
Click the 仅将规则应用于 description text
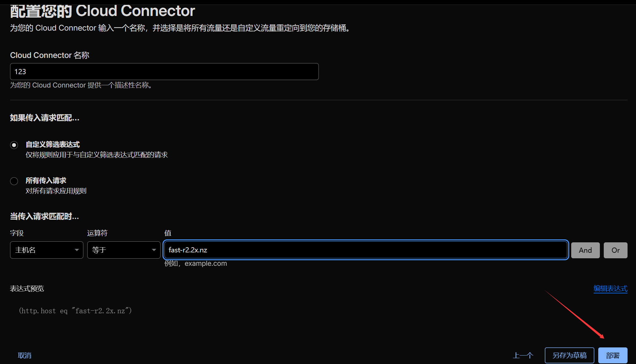(96, 155)
